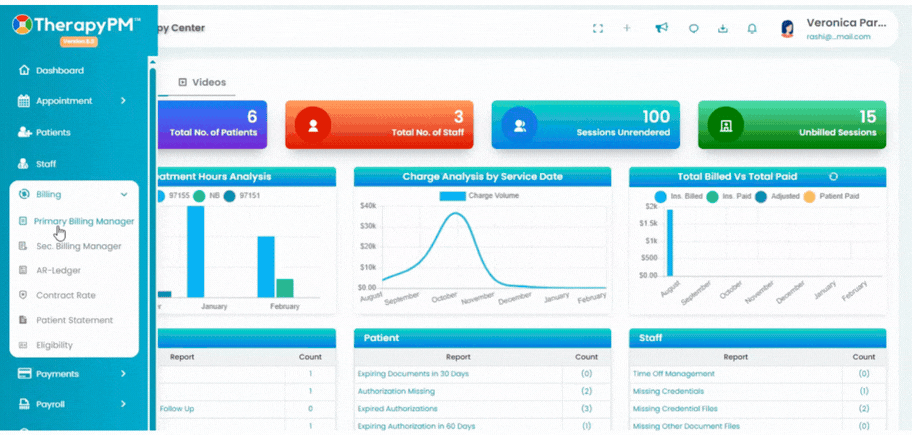The height and width of the screenshot is (435, 912).
Task: Open Missing Credentials report link
Action: point(668,391)
